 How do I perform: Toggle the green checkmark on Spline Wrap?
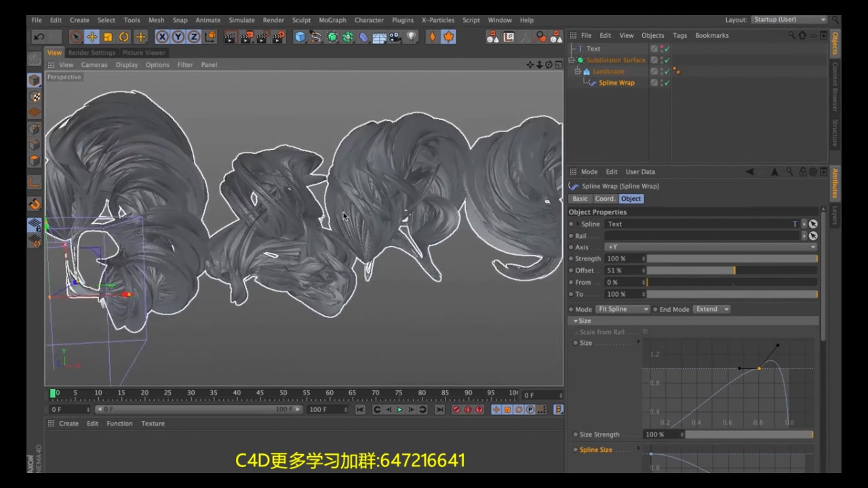[667, 82]
